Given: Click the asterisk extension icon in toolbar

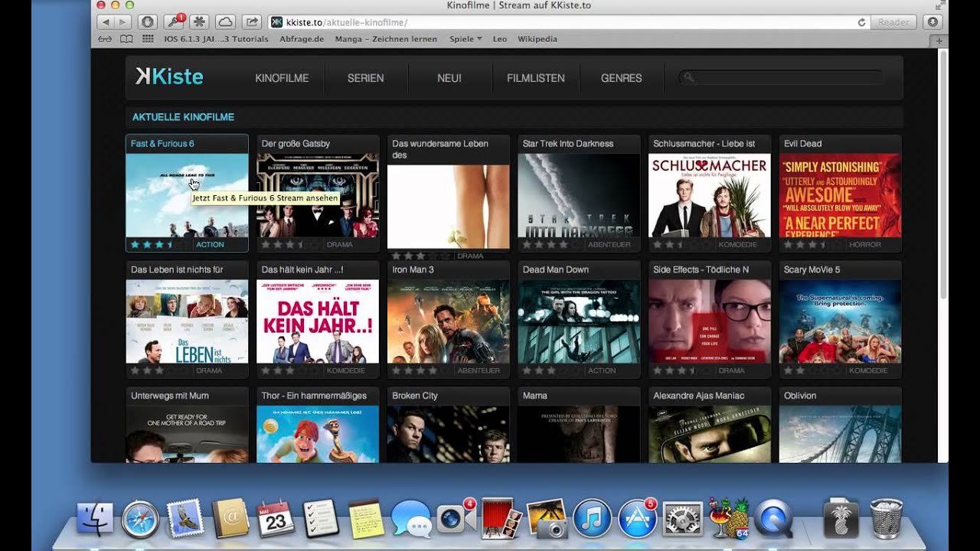Looking at the screenshot, I should pos(200,22).
